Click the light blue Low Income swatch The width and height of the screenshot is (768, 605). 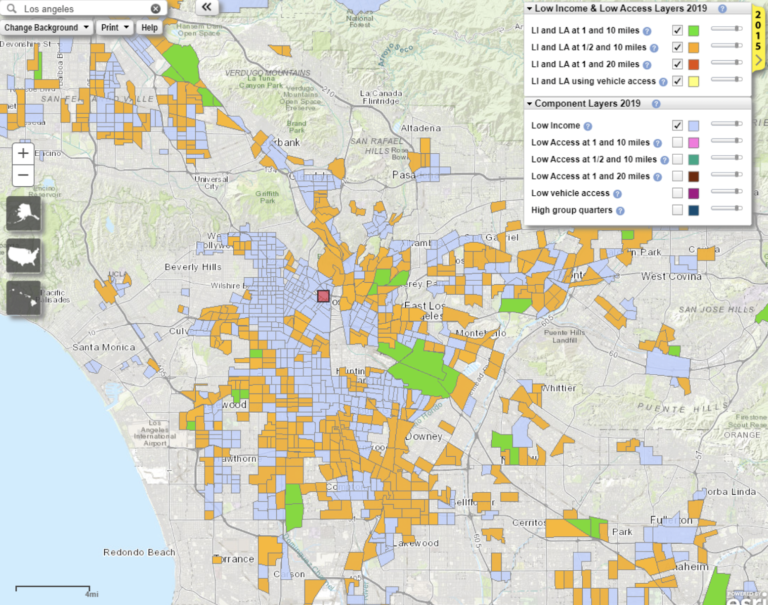(694, 125)
